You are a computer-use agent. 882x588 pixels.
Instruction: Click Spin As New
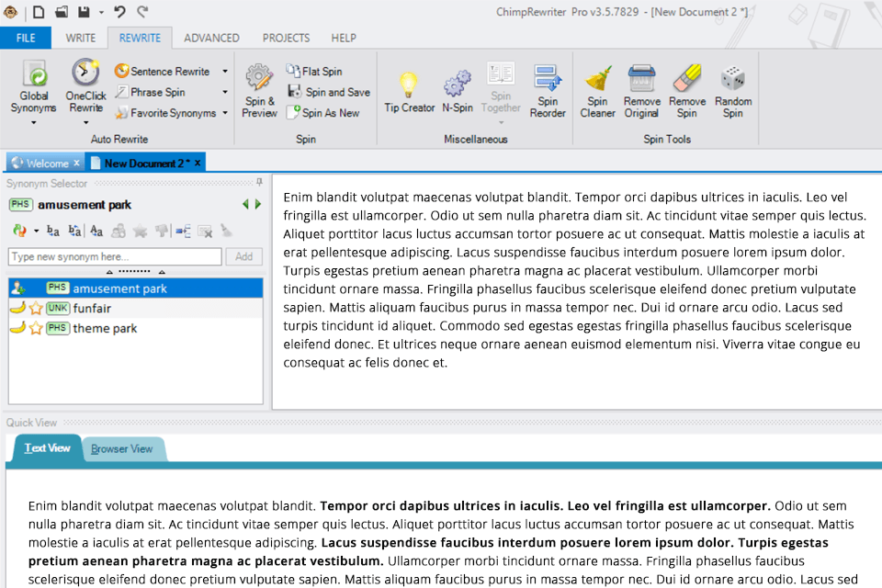pos(322,112)
